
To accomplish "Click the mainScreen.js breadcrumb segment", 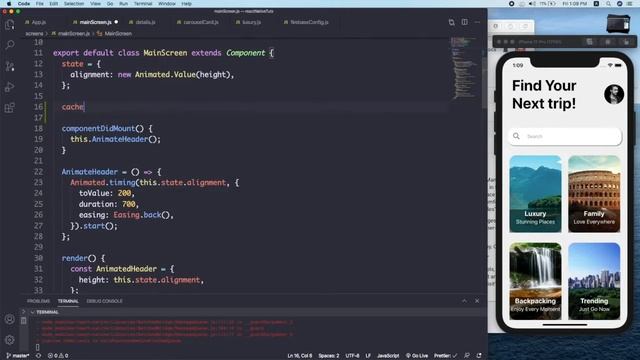I will pyautogui.click(x=71, y=34).
